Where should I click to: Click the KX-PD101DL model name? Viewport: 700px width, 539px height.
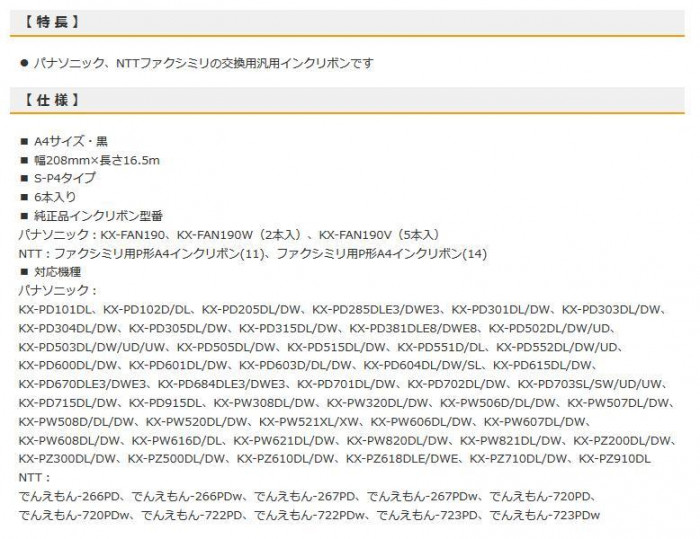pos(55,309)
